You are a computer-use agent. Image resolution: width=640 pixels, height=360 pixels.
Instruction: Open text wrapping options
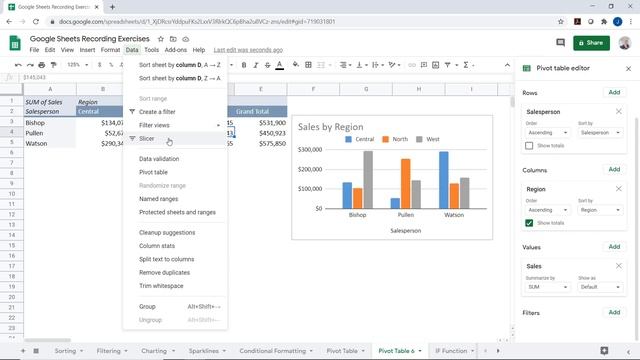click(x=377, y=65)
